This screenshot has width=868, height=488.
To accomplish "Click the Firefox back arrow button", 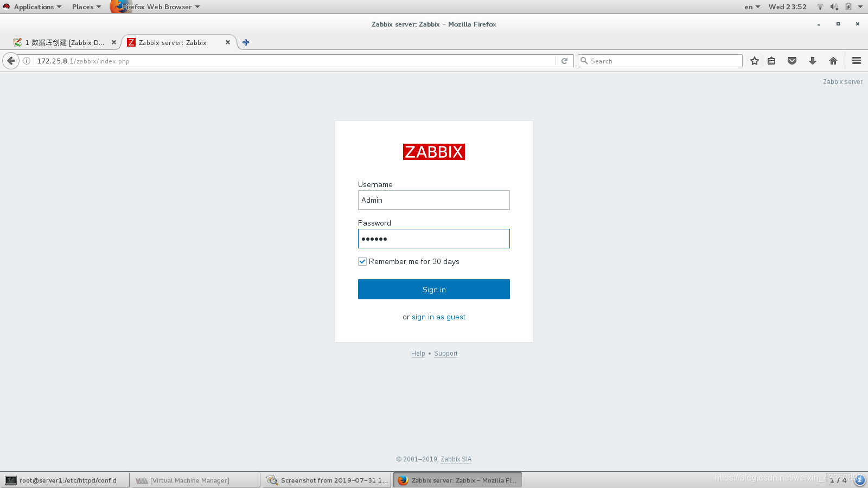I will 11,61.
